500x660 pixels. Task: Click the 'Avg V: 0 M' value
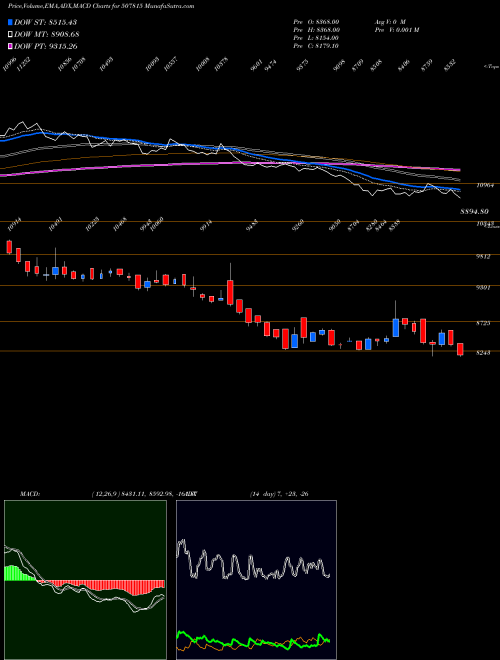click(x=389, y=22)
